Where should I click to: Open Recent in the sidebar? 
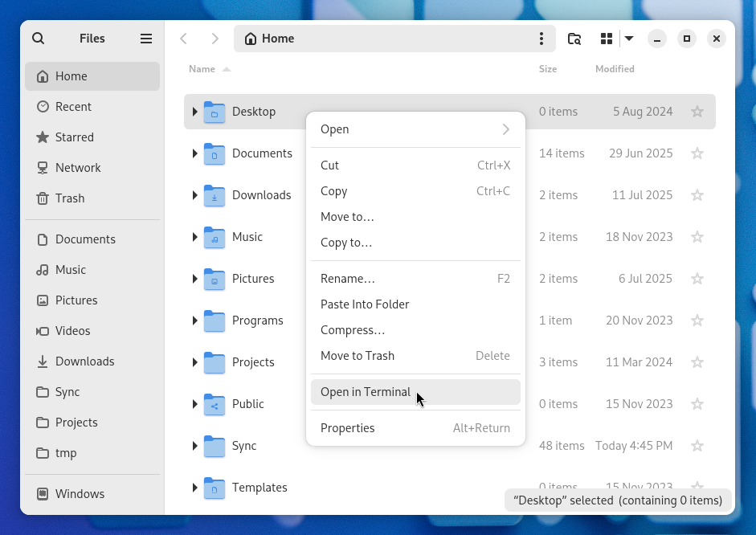point(92,107)
